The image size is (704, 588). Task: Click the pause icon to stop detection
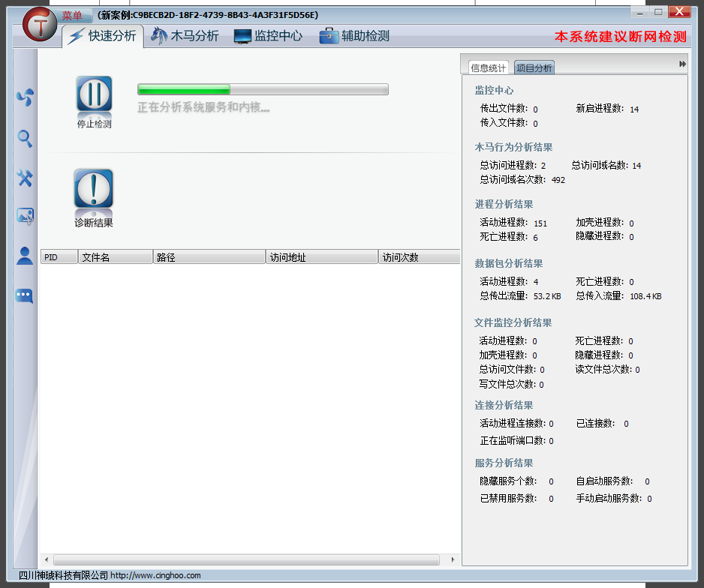tap(95, 94)
